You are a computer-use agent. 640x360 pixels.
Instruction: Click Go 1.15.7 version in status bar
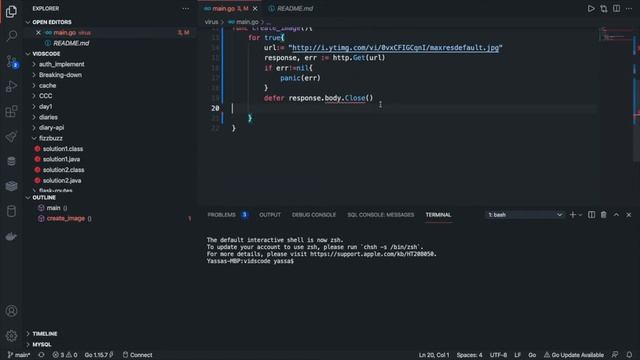coord(98,355)
